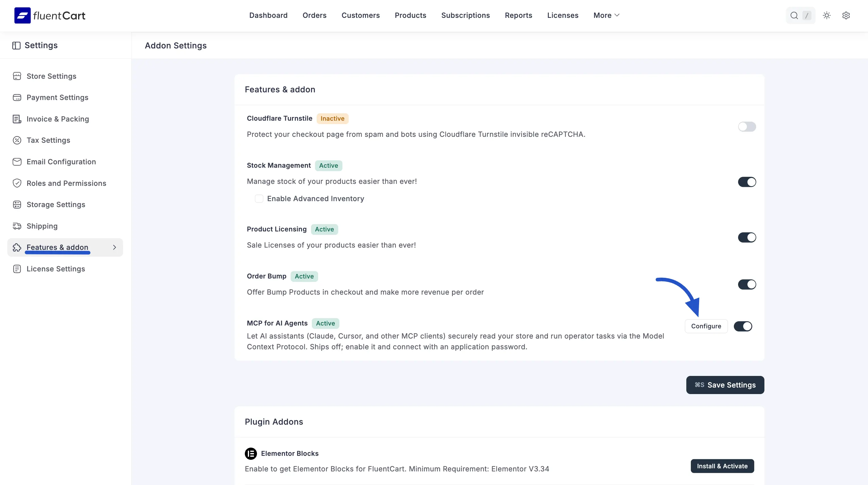Open the settings gear icon
Screen dimensions: 868x485
846,16
